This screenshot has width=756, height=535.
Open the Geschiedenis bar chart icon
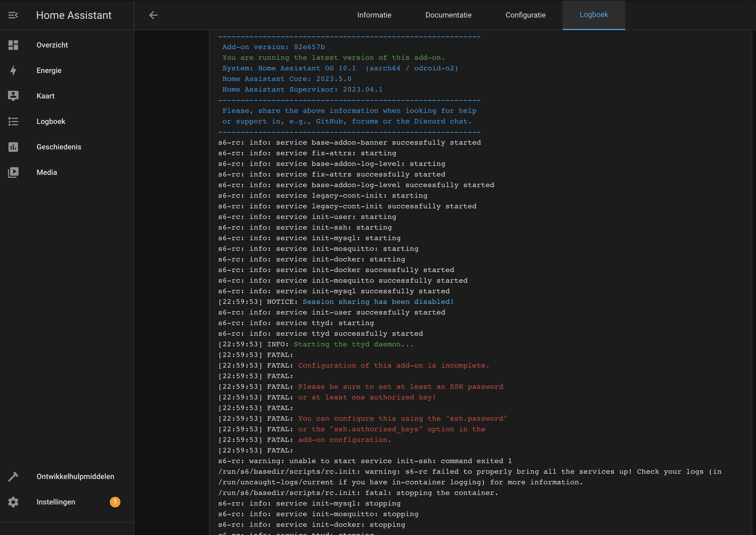click(x=13, y=147)
